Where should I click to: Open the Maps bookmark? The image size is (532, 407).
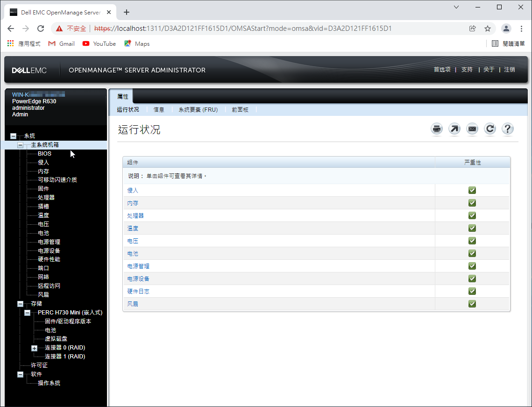click(x=137, y=44)
